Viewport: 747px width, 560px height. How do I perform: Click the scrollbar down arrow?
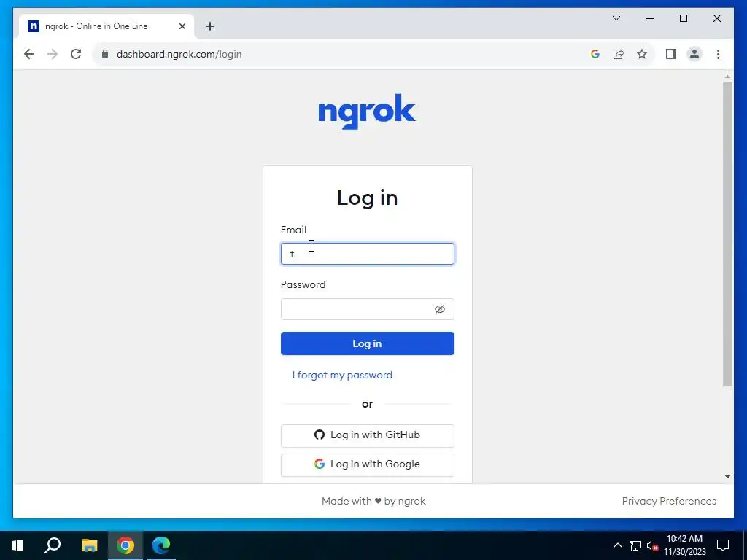(727, 477)
